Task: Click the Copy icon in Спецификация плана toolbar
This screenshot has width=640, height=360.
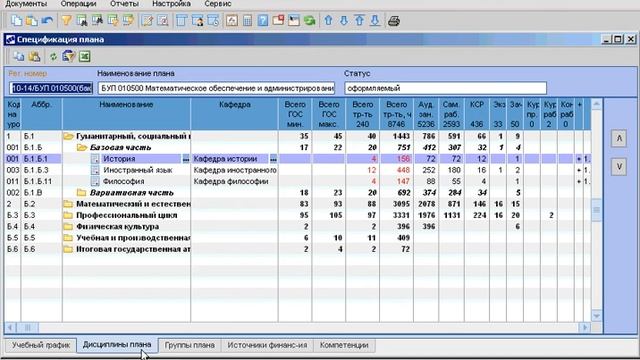Action: pos(19,56)
